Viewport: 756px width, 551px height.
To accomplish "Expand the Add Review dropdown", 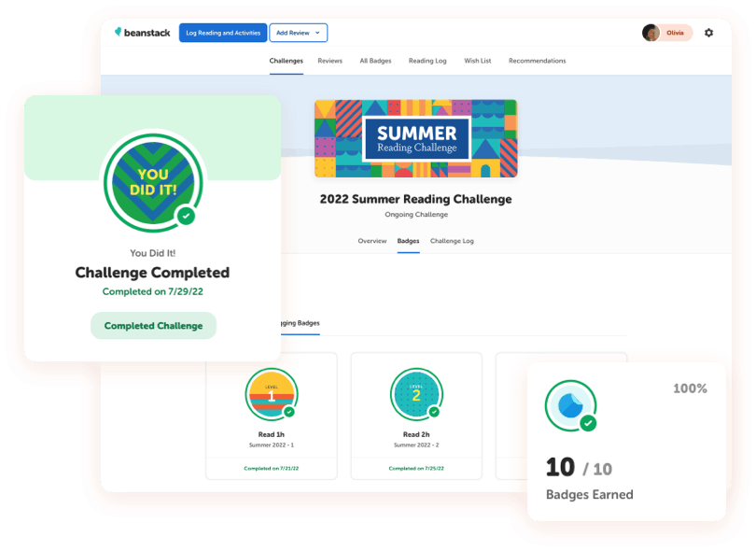I will click(299, 33).
